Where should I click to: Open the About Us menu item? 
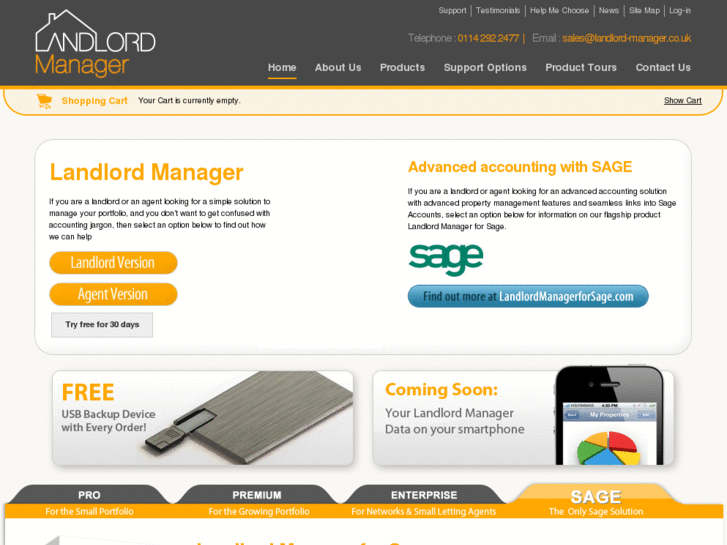338,68
